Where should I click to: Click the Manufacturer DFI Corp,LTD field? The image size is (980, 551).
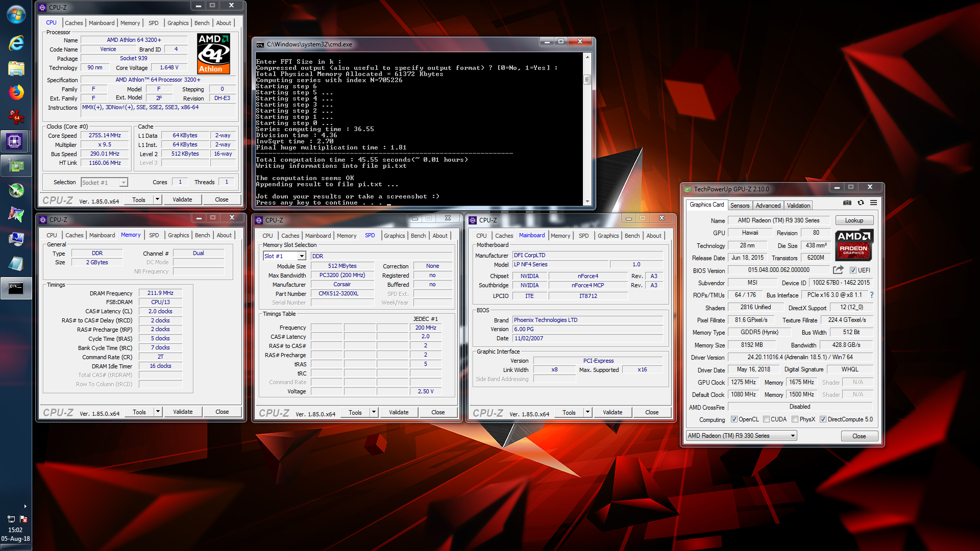[x=587, y=255]
